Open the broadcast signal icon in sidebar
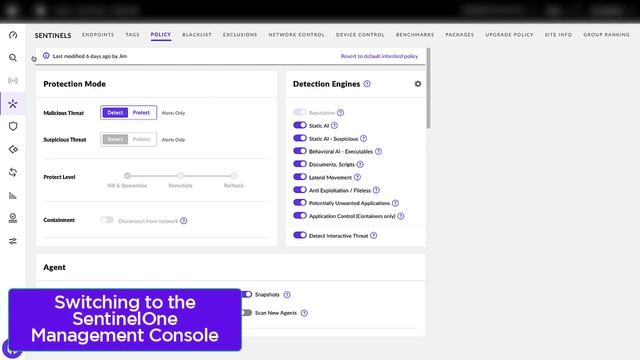Image resolution: width=640 pixels, height=360 pixels. tap(13, 81)
